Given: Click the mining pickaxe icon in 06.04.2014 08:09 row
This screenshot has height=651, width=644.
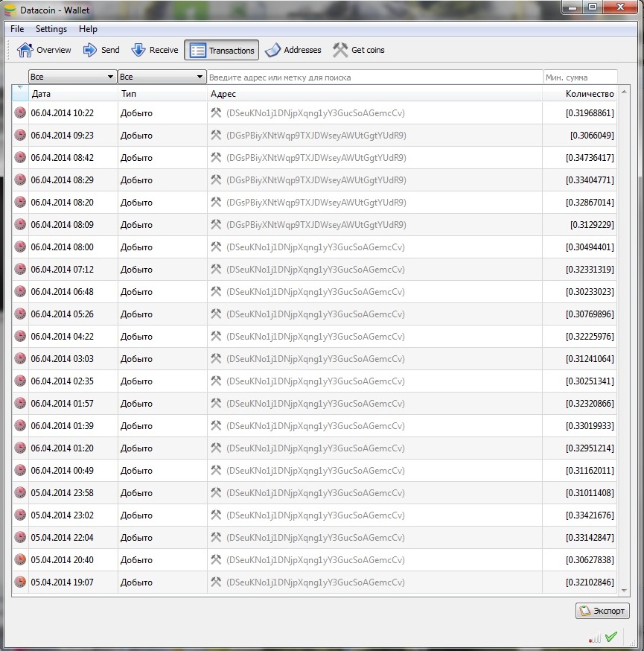Looking at the screenshot, I should coord(216,225).
